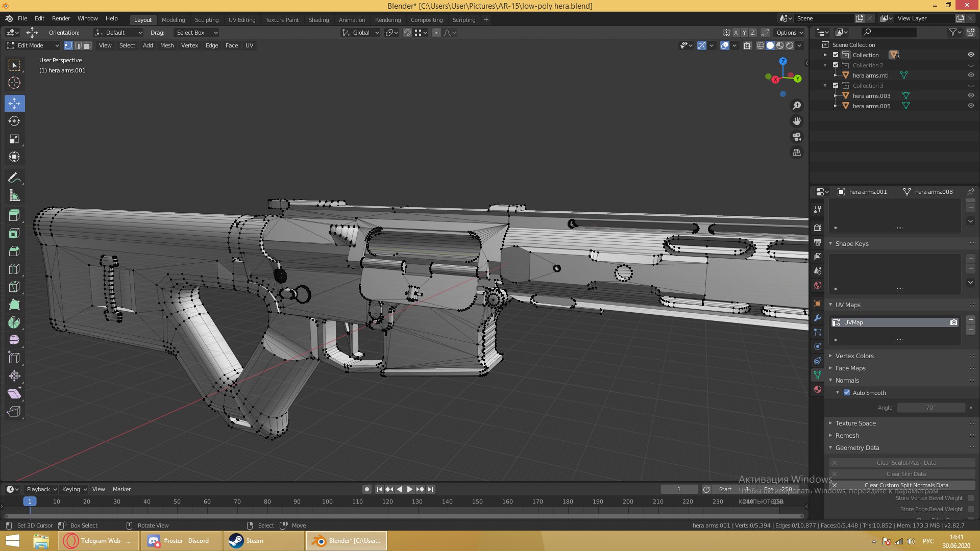
Task: Activate the Scale tool
Action: pyautogui.click(x=14, y=139)
